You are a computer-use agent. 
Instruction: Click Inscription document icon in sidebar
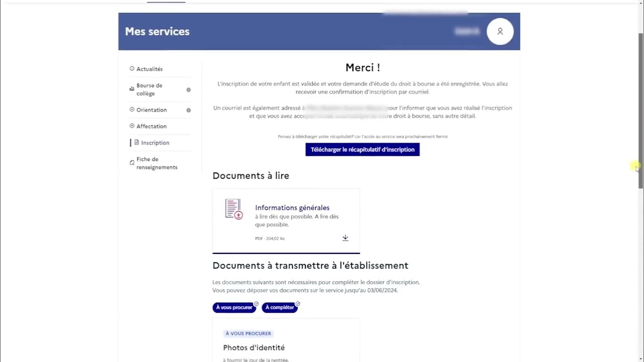(136, 142)
